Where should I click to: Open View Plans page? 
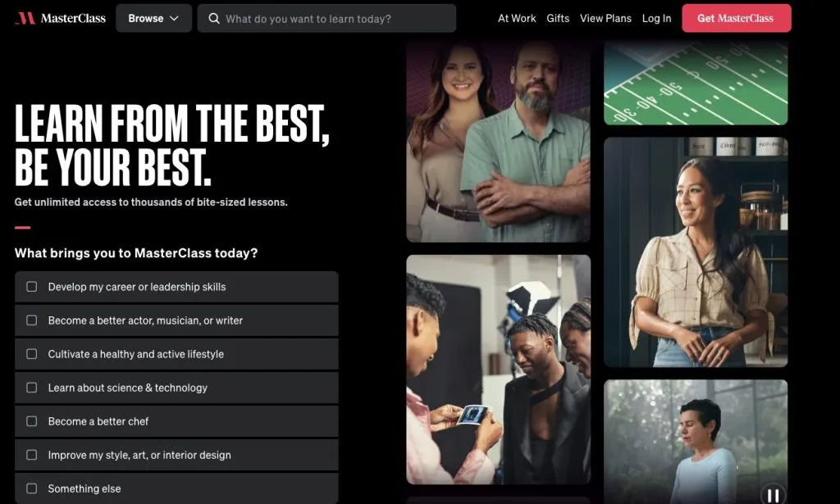[605, 18]
